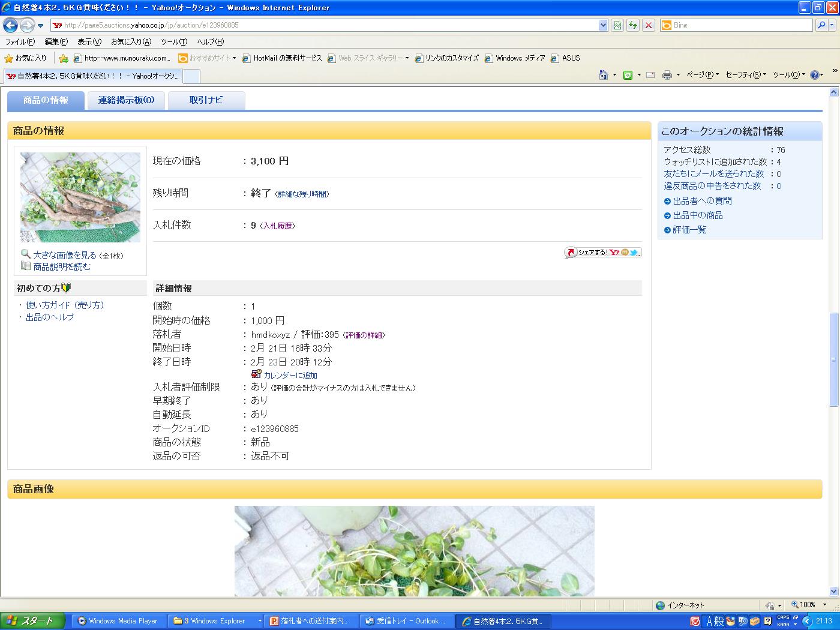Click the yam product thumbnail image

point(80,197)
